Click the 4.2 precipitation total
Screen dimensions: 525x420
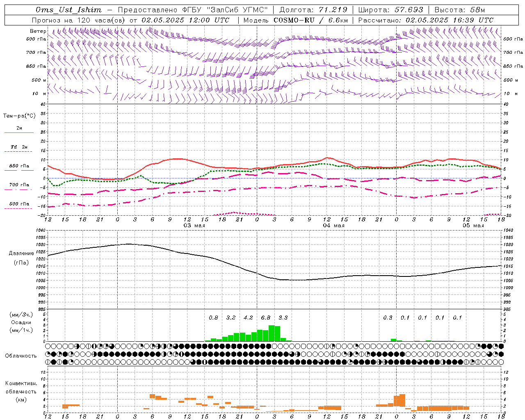(248, 317)
